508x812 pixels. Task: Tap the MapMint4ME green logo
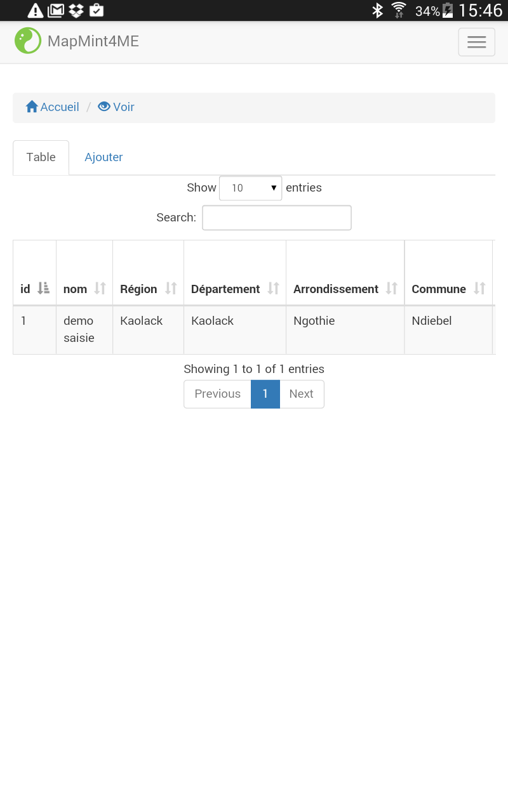point(28,41)
